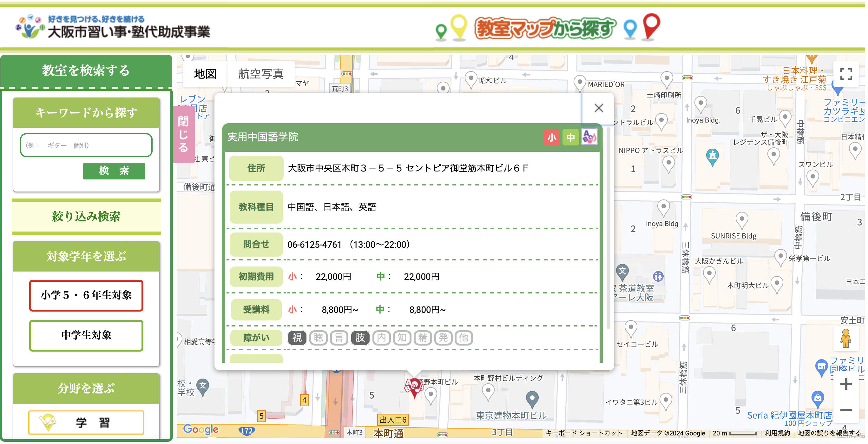Click the Google logo on the map
Screen dimensions: 868x444
(201, 429)
